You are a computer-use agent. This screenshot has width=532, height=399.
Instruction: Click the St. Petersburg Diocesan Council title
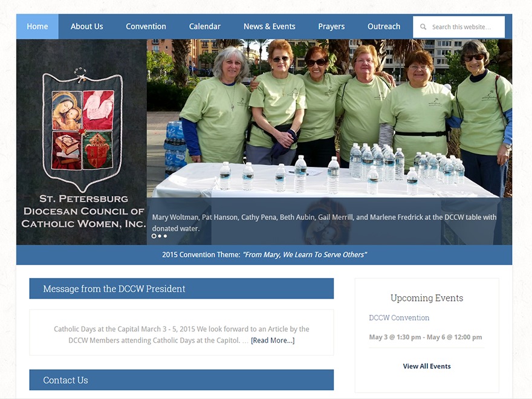point(83,211)
